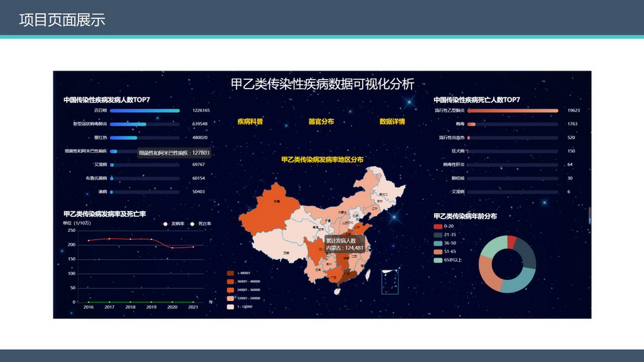Click the "65岁以上" legend marker
The image size is (644, 362).
(x=437, y=259)
